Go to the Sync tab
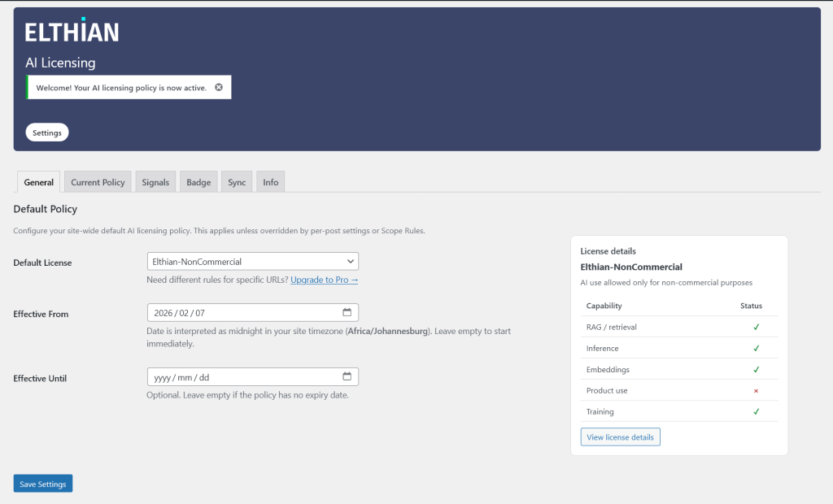This screenshot has height=504, width=833. pyautogui.click(x=237, y=182)
